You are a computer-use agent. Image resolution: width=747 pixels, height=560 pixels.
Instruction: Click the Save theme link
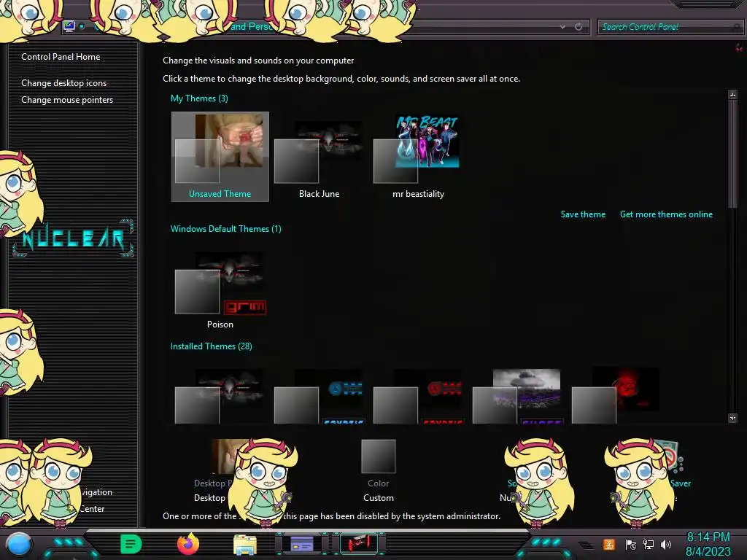click(x=583, y=214)
